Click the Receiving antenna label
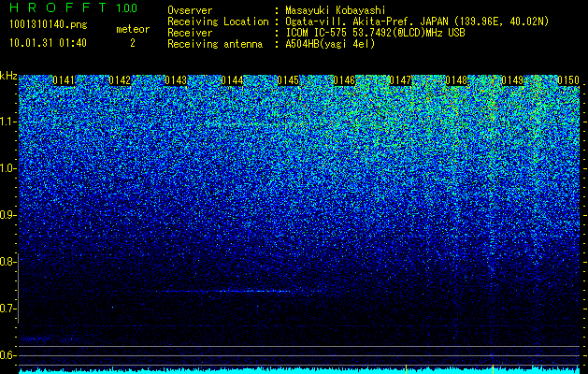This screenshot has height=374, width=588. pyautogui.click(x=215, y=44)
